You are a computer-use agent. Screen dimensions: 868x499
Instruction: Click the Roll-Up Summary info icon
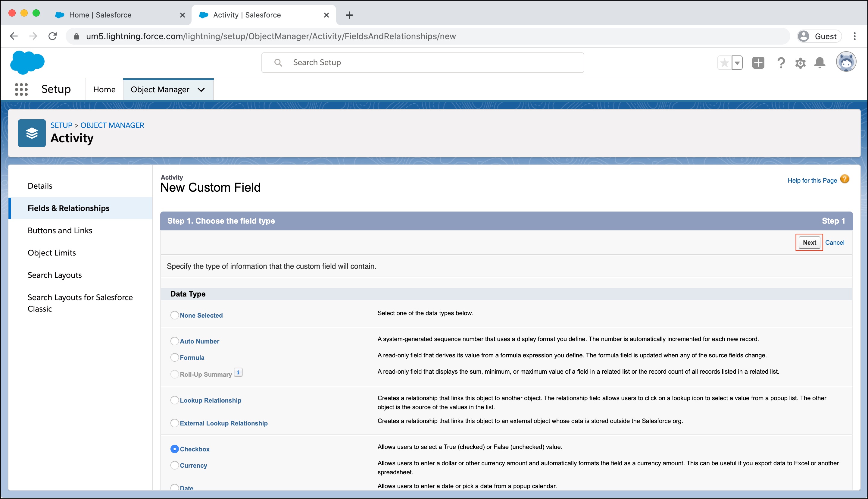pos(238,372)
